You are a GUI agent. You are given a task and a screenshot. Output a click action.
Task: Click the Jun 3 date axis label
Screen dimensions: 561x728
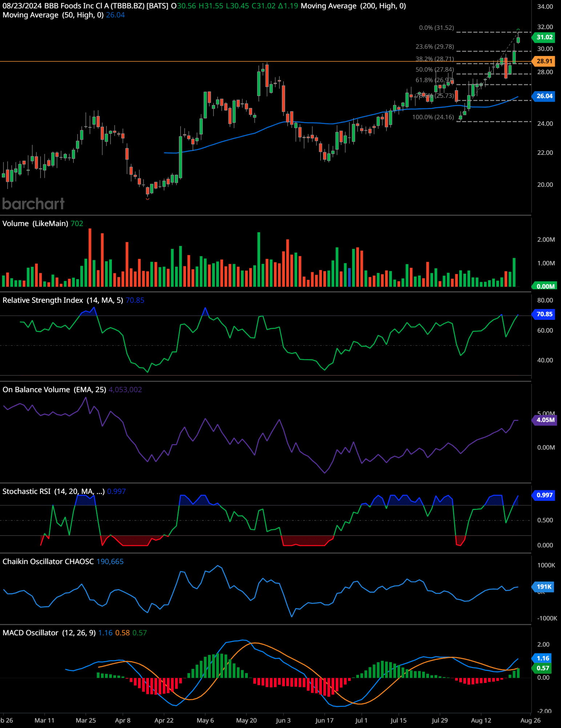click(283, 720)
